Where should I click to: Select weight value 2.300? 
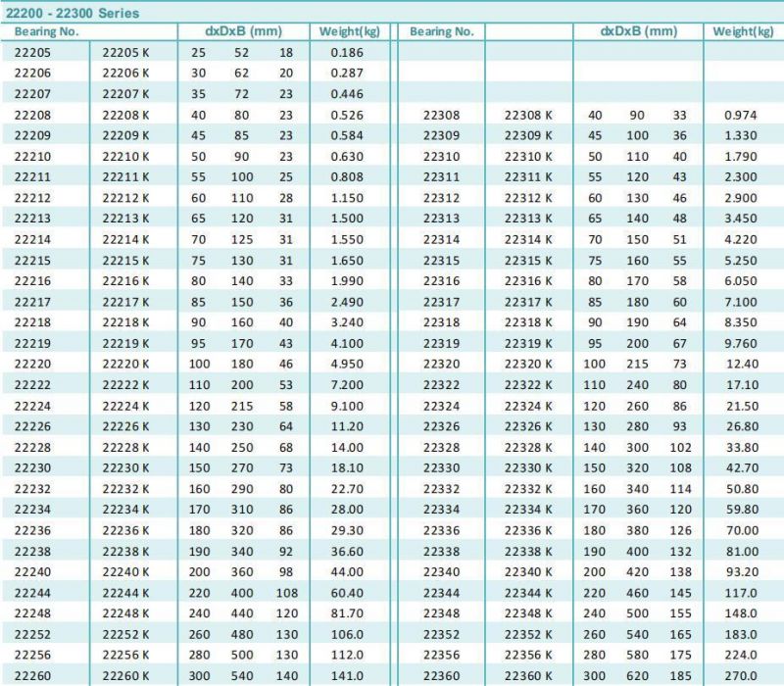point(741,177)
